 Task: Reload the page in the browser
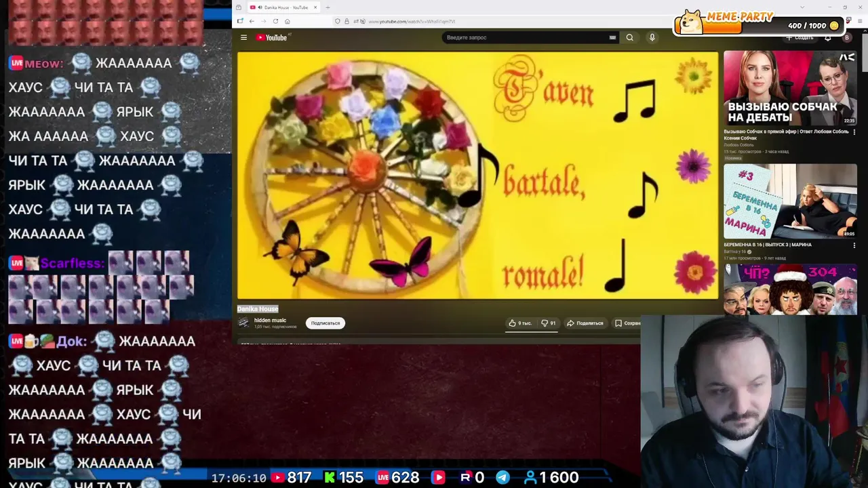[275, 21]
